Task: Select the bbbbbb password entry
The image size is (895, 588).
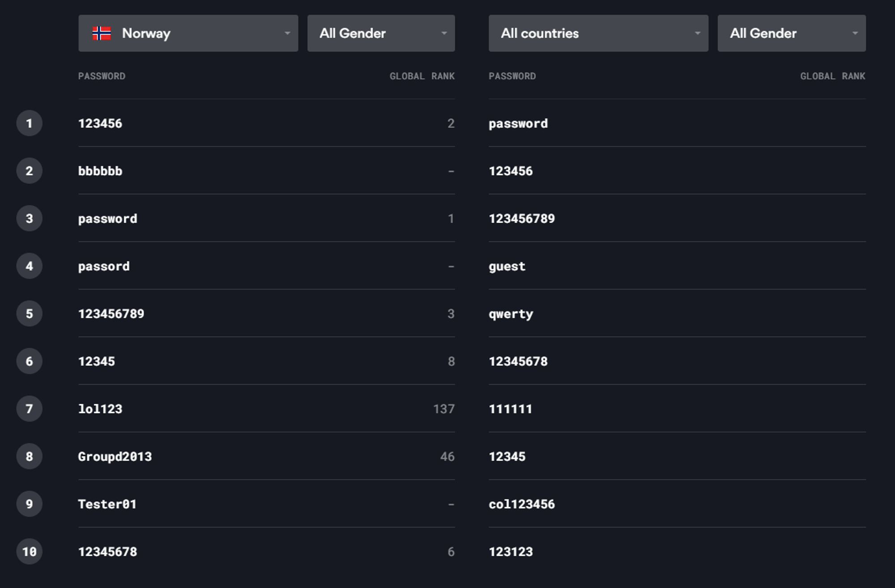Action: click(x=100, y=171)
